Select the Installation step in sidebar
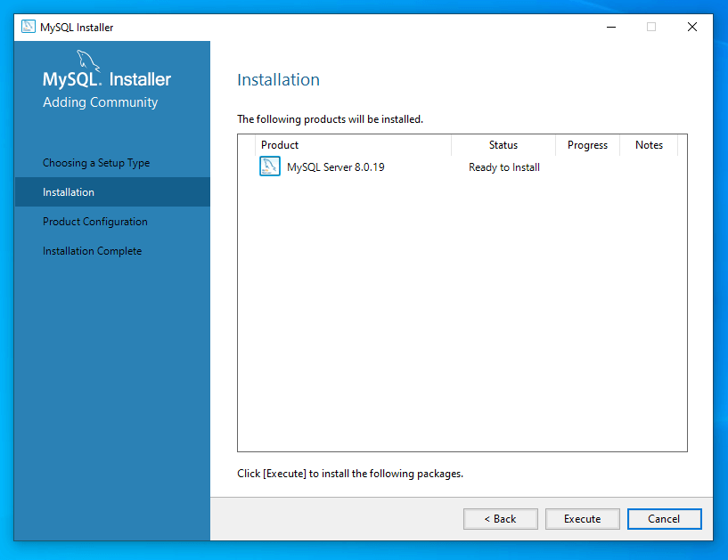Viewport: 728px width, 560px height. (x=69, y=192)
